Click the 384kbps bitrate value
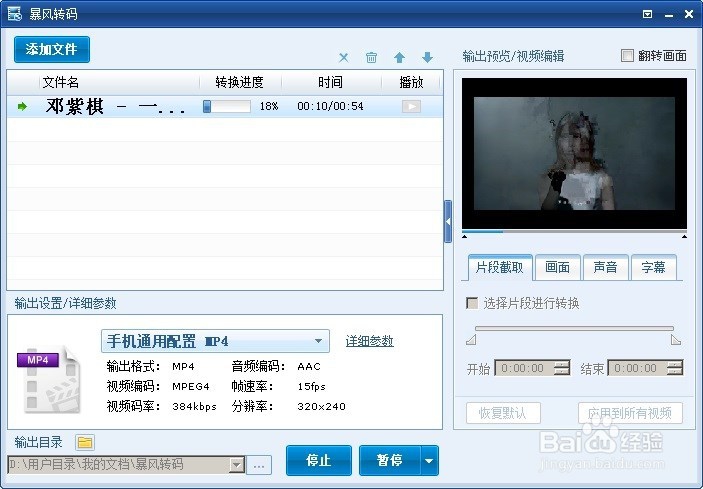703x489 pixels. [x=194, y=407]
